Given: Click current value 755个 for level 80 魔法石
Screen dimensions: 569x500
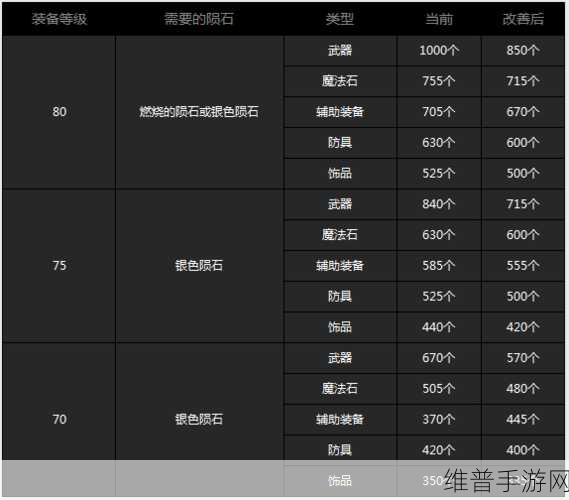Looking at the screenshot, I should coord(439,81).
